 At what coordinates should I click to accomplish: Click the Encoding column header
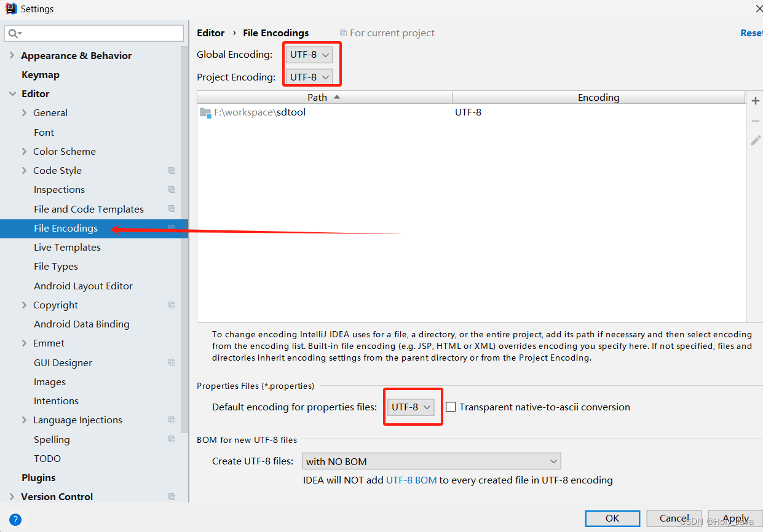(598, 97)
